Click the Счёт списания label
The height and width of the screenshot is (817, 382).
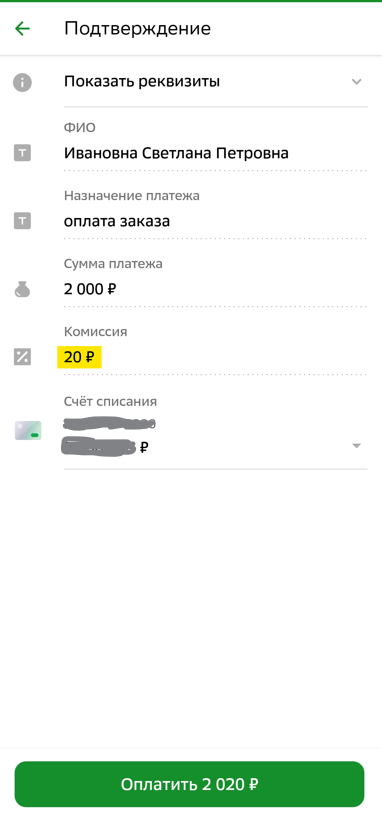[110, 402]
